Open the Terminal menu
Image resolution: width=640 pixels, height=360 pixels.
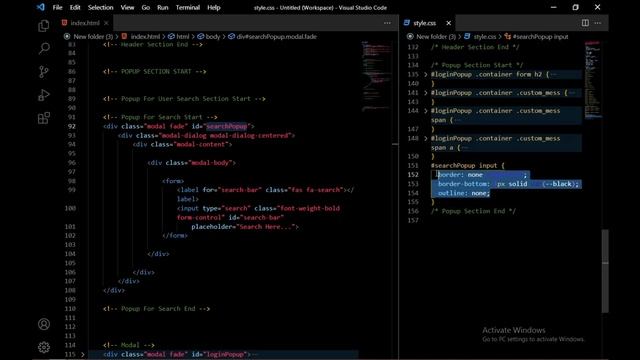188,7
